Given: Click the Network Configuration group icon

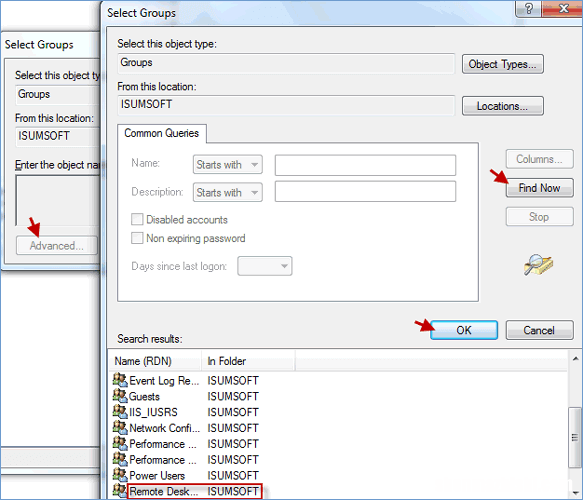Looking at the screenshot, I should point(120,428).
